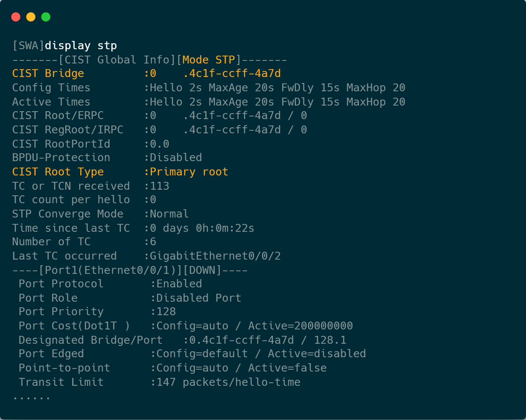This screenshot has height=420, width=526.
Task: Click the BPDU-Protection 'Disabled' value
Action: (x=176, y=158)
